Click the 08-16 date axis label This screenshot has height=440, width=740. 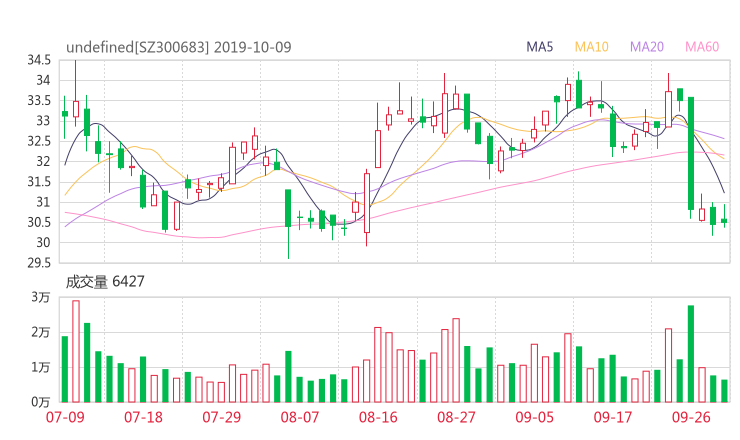click(378, 417)
